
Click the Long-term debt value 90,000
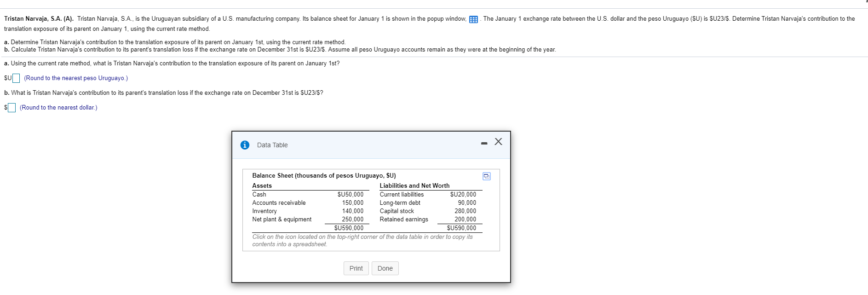coord(467,203)
